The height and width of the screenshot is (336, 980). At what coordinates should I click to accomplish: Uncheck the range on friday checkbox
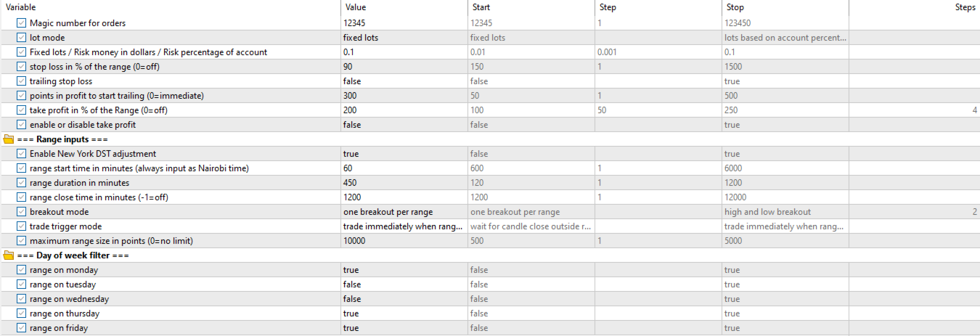click(x=21, y=328)
